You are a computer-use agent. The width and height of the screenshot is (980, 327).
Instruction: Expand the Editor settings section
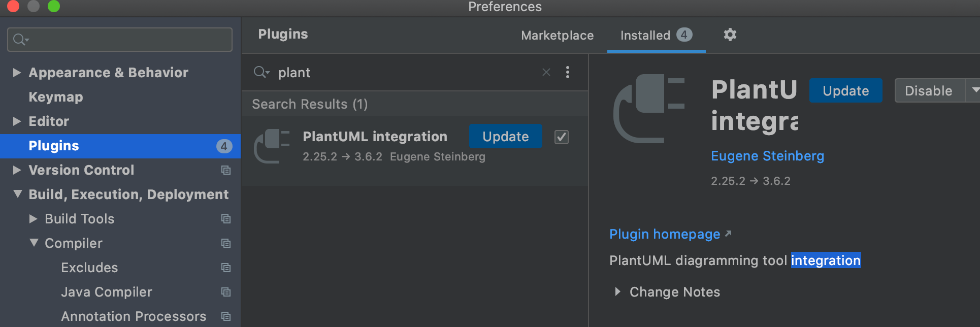(17, 121)
